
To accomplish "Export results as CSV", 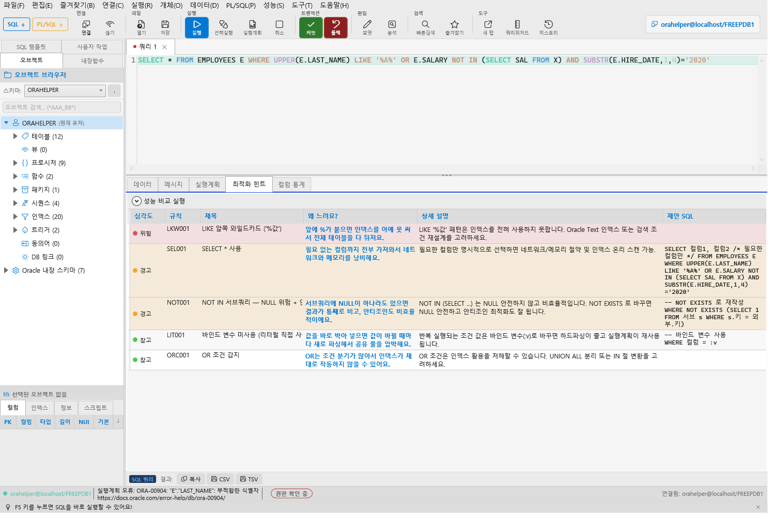I will click(x=221, y=479).
